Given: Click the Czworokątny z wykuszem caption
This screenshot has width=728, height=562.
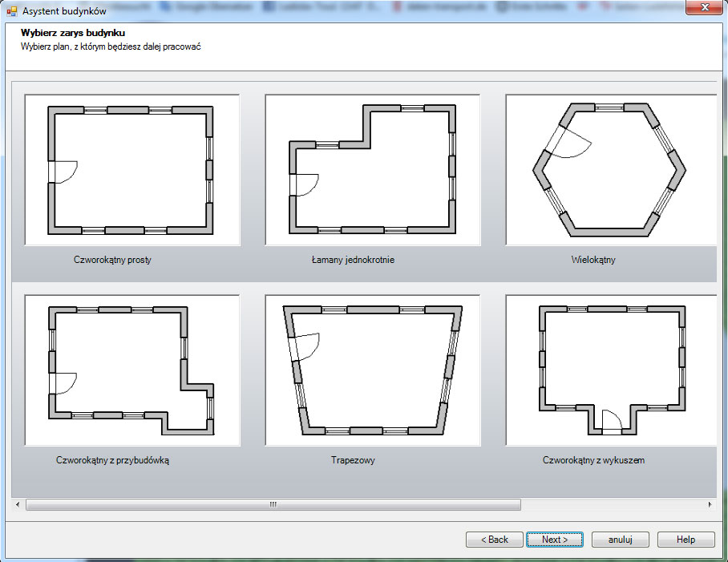Looking at the screenshot, I should coord(593,461).
